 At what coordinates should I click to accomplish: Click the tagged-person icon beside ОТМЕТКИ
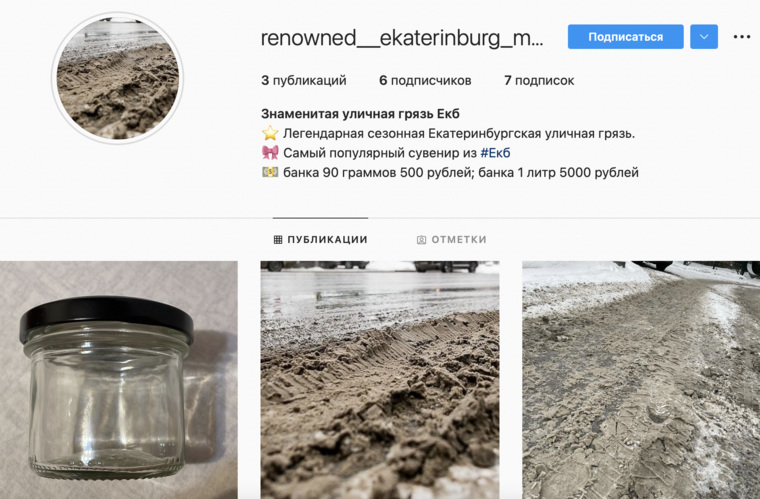click(422, 240)
